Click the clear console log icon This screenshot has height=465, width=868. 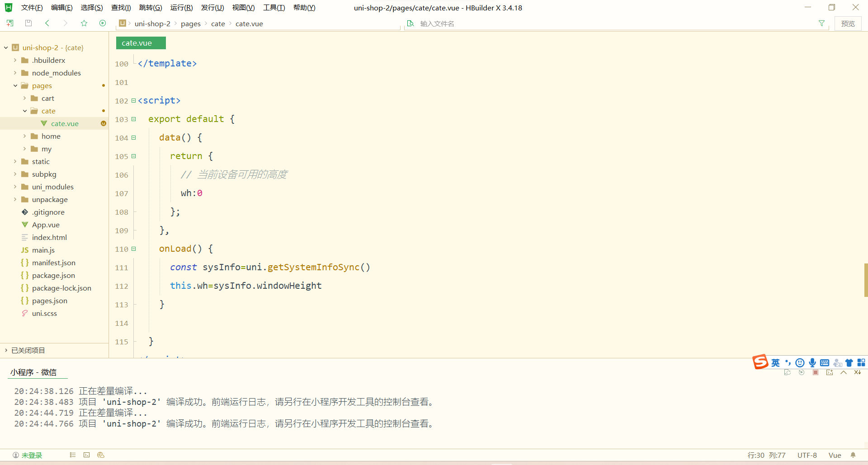[x=858, y=372]
